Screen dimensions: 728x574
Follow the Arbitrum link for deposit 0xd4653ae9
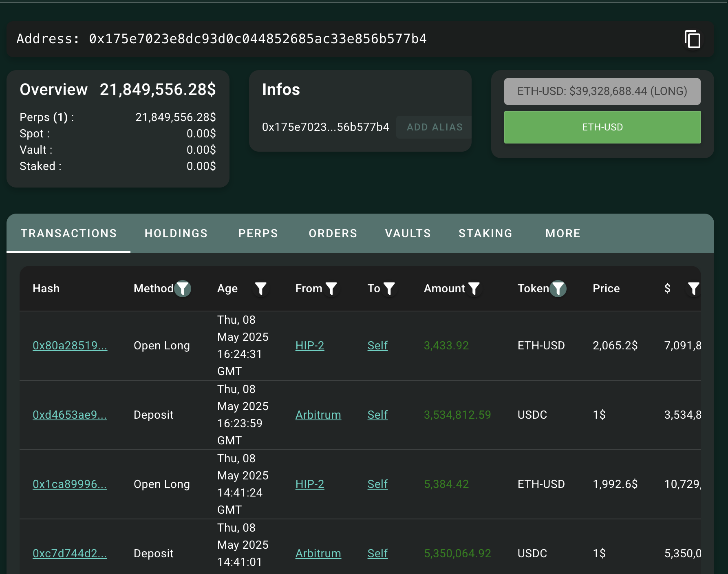[x=318, y=415]
